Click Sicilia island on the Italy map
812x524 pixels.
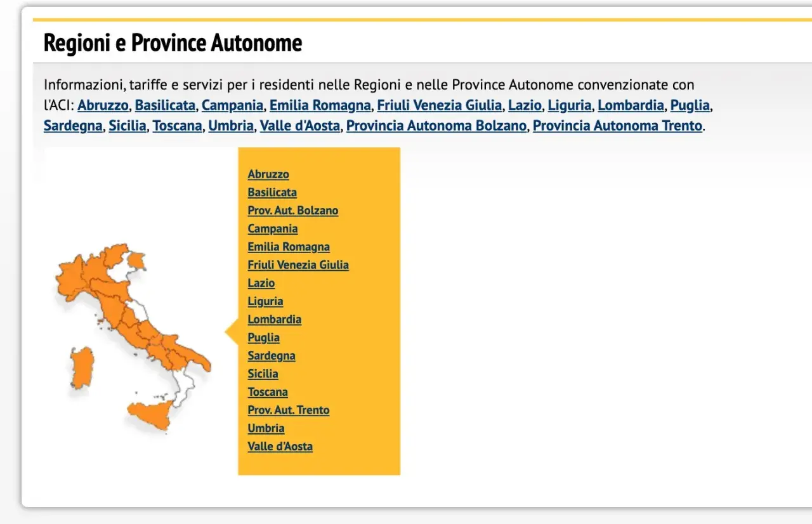(x=150, y=416)
